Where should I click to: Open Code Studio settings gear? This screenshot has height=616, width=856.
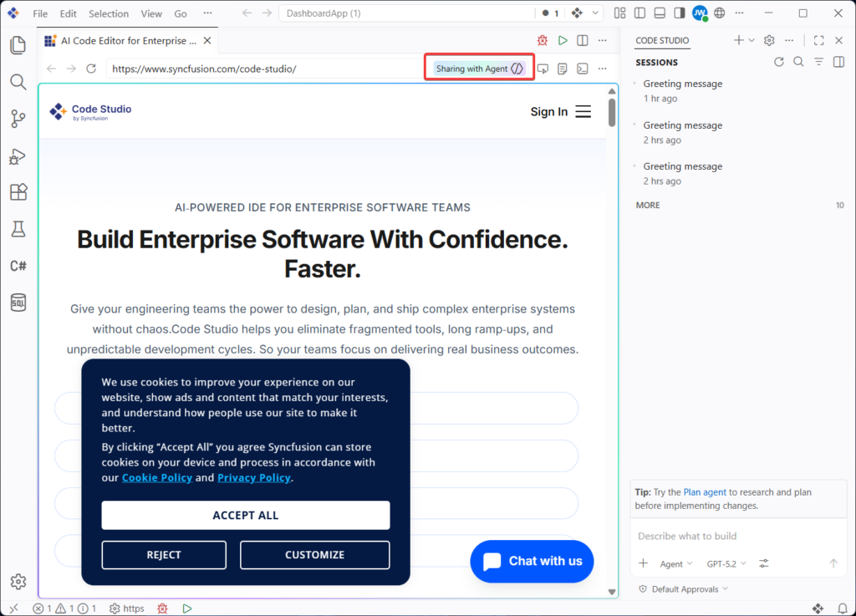769,40
